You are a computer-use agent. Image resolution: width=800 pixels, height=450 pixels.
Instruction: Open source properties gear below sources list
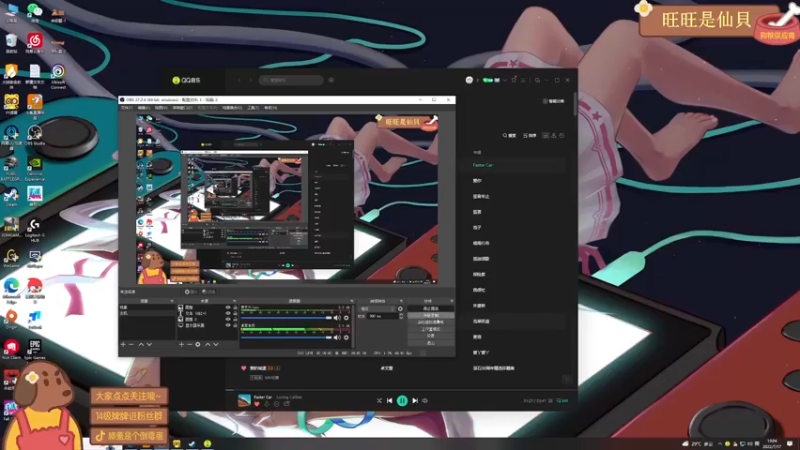[198, 344]
